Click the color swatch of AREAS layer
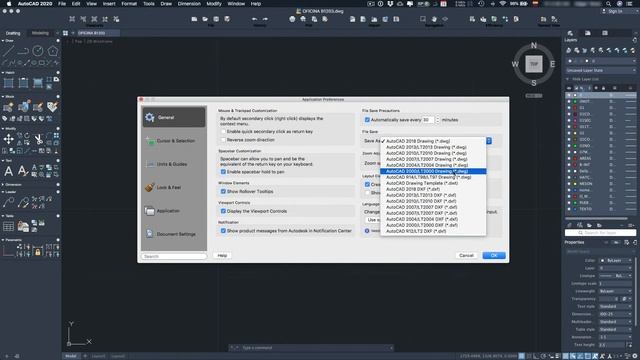Screen dimensions: 640x360 click(x=575, y=158)
